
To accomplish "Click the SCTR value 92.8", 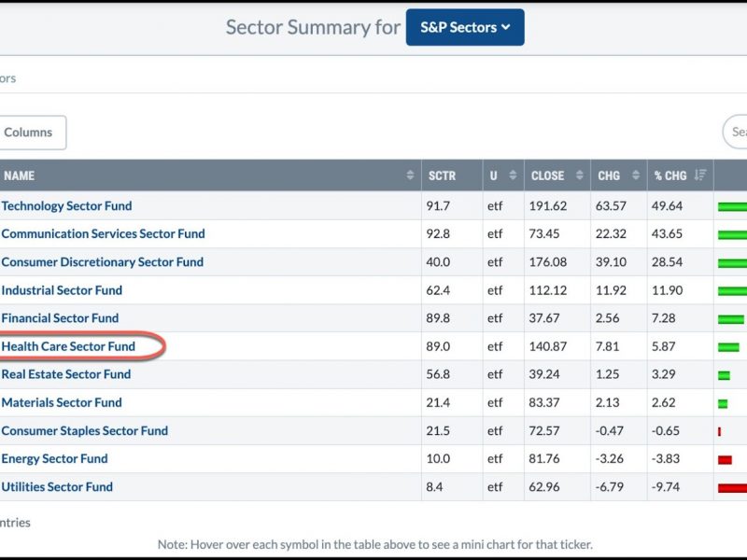I will [x=438, y=234].
